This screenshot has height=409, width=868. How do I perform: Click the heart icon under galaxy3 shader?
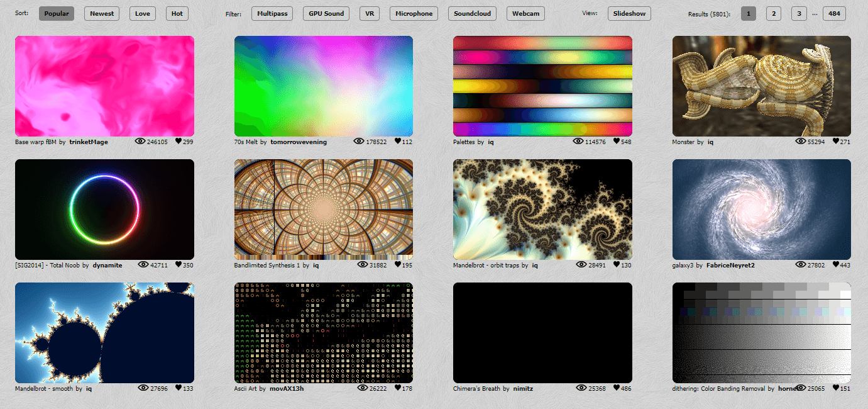pyautogui.click(x=836, y=265)
